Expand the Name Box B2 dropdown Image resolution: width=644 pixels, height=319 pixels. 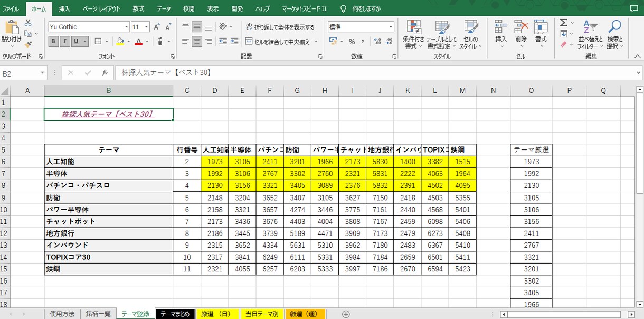[42, 73]
